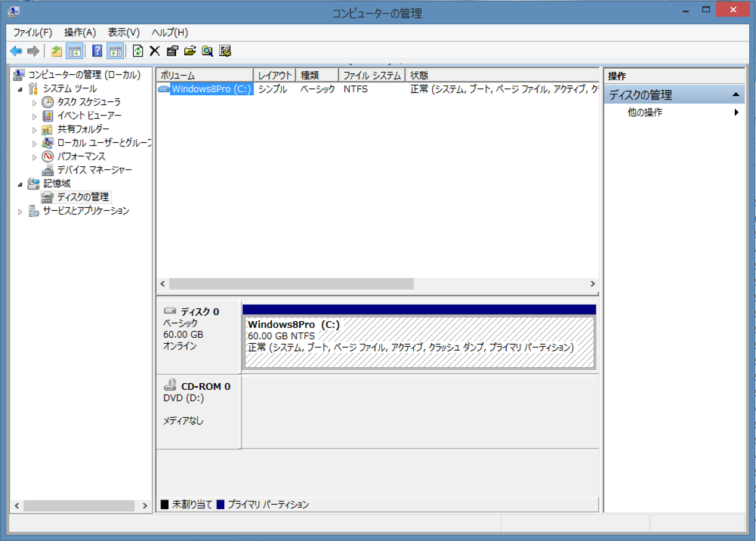Image resolution: width=756 pixels, height=541 pixels.
Task: Click the blue Back arrow in toolbar
Action: [16, 51]
